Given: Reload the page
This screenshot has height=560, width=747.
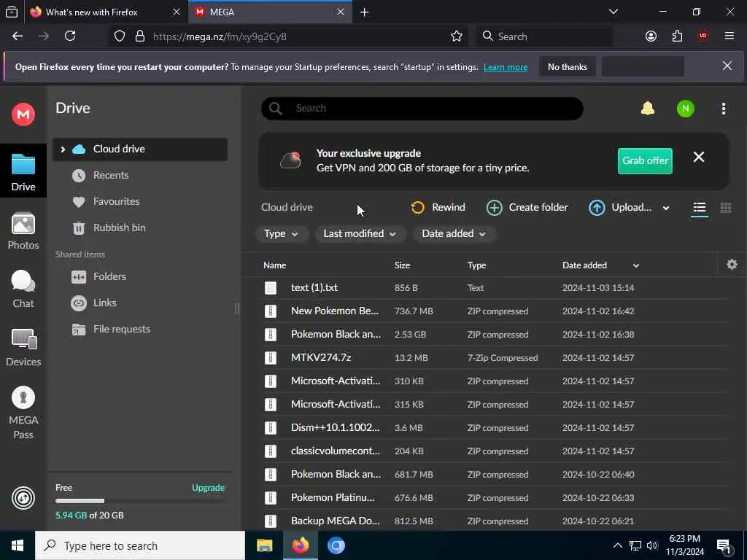Looking at the screenshot, I should (70, 36).
